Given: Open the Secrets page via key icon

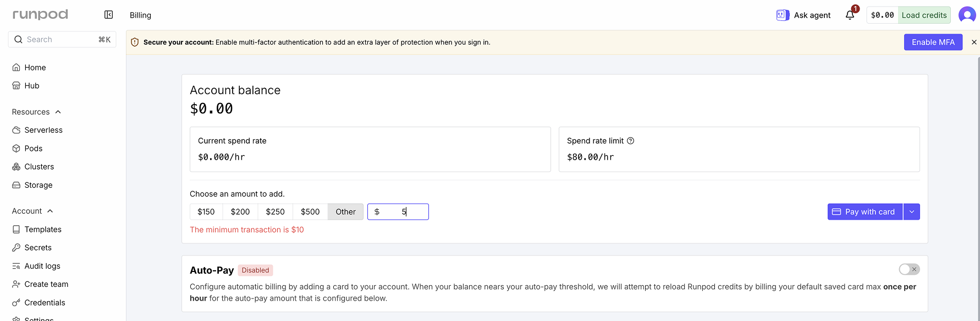Looking at the screenshot, I should (x=16, y=248).
